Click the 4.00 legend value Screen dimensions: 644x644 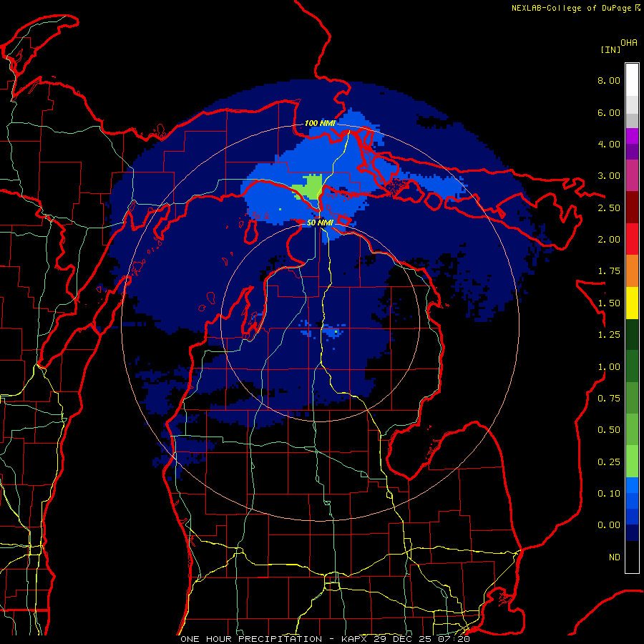click(x=609, y=144)
